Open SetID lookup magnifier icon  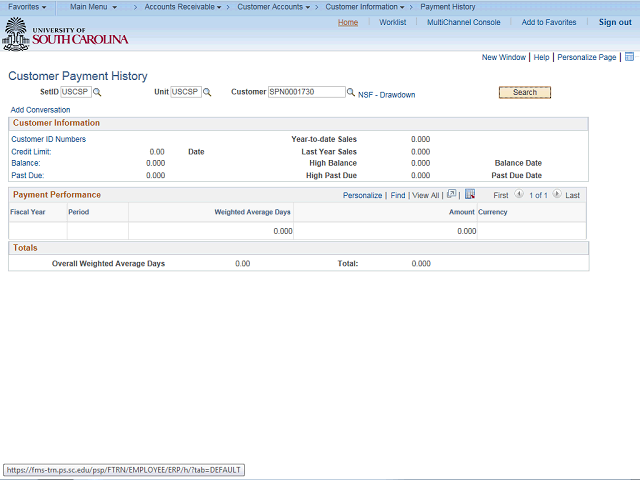click(x=97, y=92)
